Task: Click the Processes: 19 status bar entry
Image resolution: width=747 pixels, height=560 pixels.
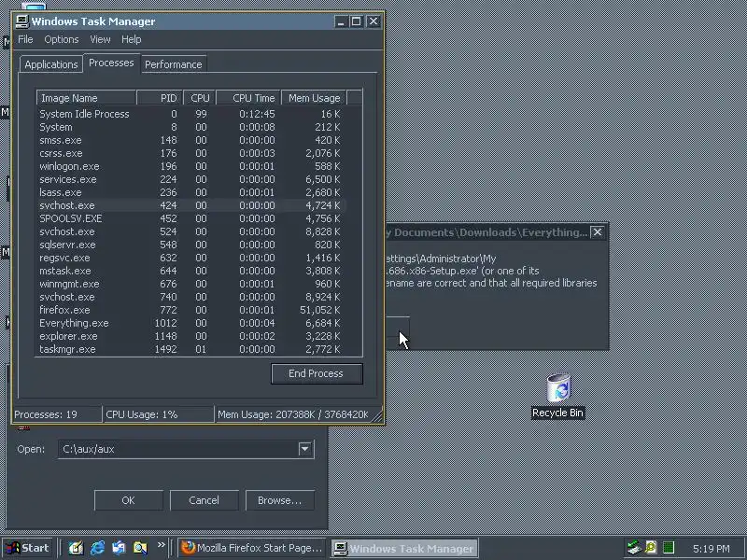Action: [57, 414]
